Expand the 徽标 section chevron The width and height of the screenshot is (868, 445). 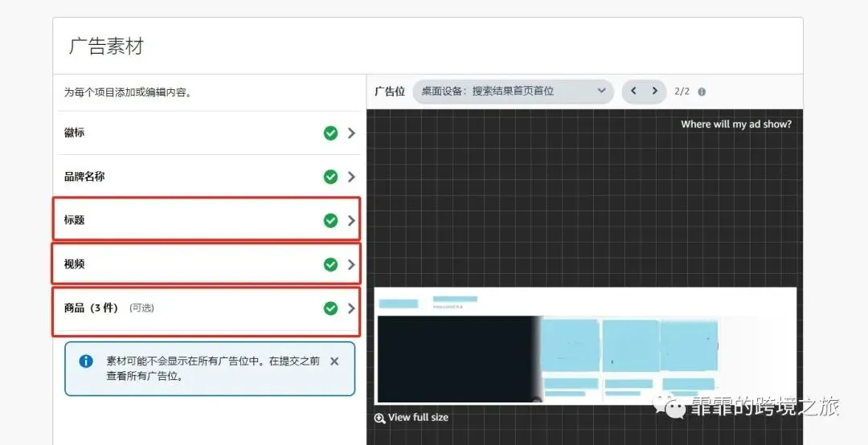click(351, 133)
